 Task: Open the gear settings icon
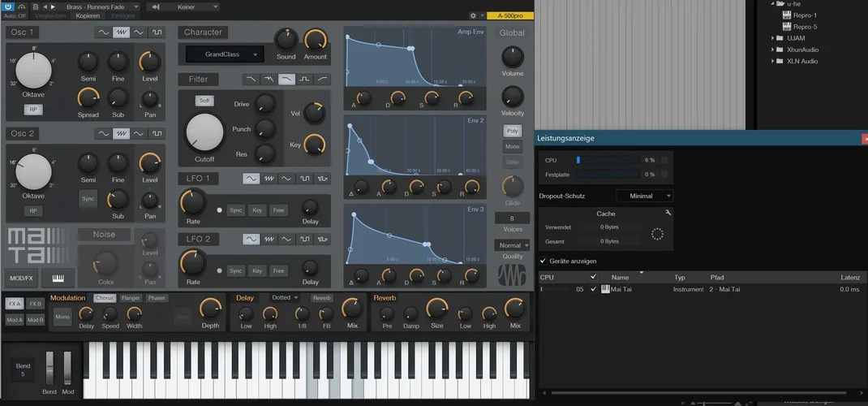point(473,15)
